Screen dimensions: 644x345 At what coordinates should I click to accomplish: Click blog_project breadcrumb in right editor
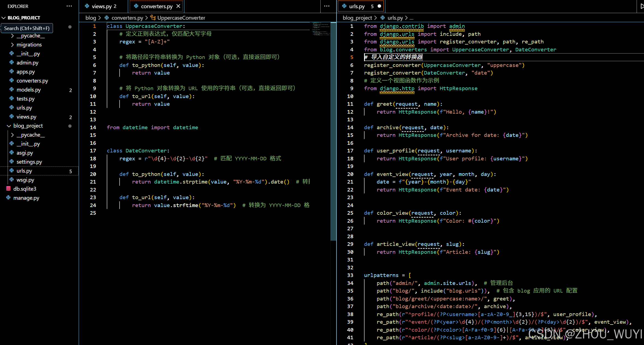click(357, 18)
